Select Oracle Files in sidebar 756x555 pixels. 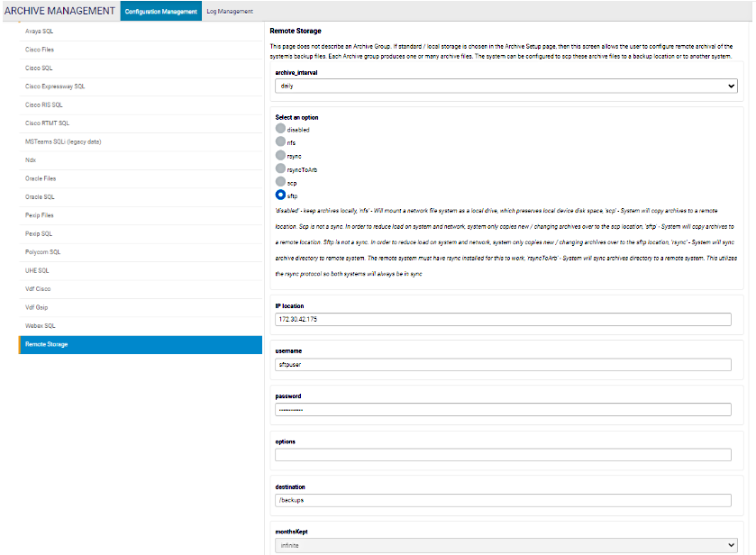click(x=141, y=178)
